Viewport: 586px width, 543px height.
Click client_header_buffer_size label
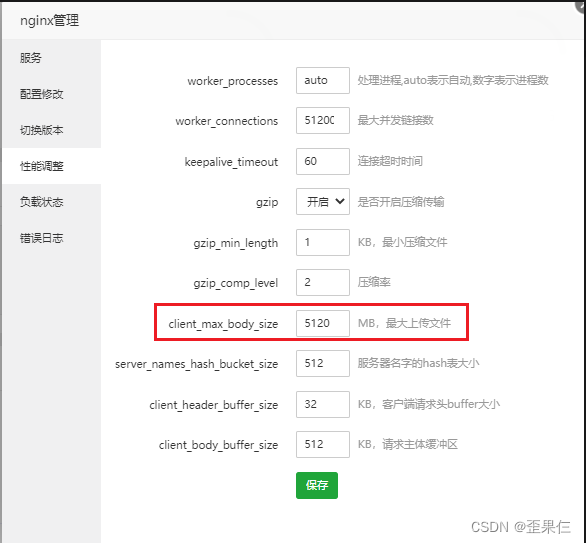pos(214,405)
